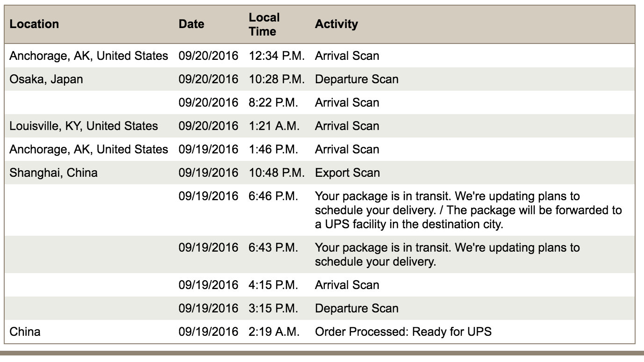Click the Export Scan activity text
Viewport: 644px width, 362px height.
click(x=347, y=173)
